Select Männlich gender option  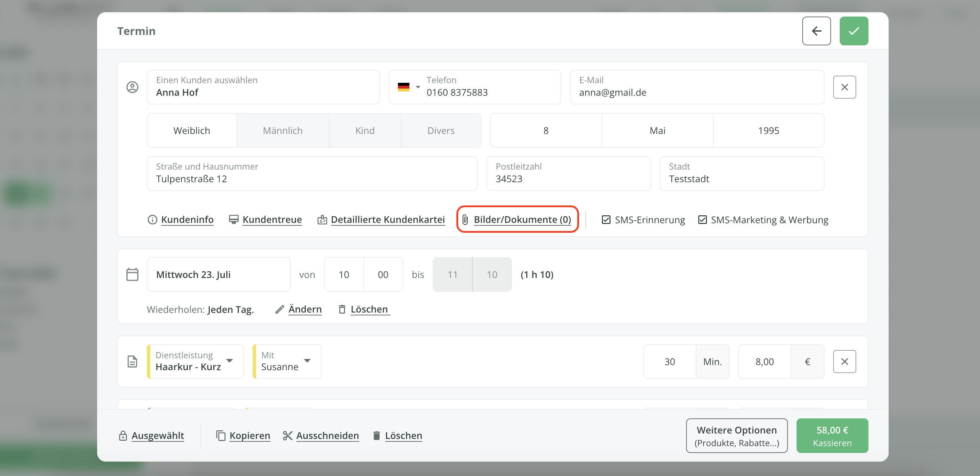pos(282,131)
